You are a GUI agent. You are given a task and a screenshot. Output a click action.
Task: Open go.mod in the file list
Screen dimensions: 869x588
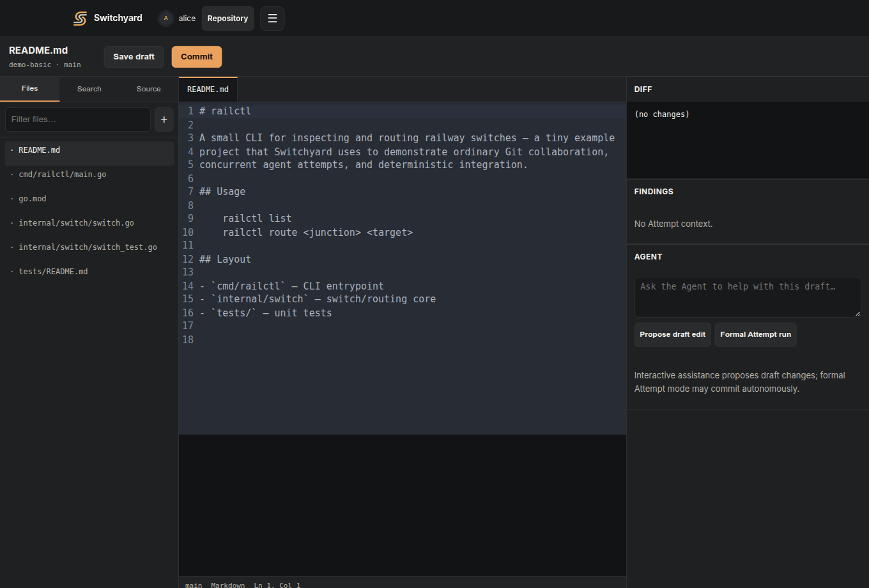pyautogui.click(x=89, y=199)
